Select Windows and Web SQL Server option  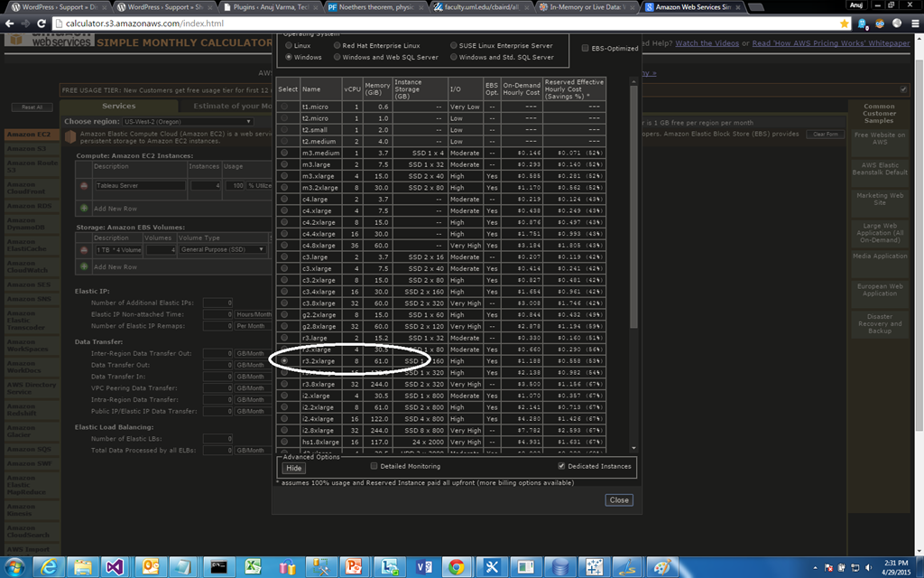337,57
